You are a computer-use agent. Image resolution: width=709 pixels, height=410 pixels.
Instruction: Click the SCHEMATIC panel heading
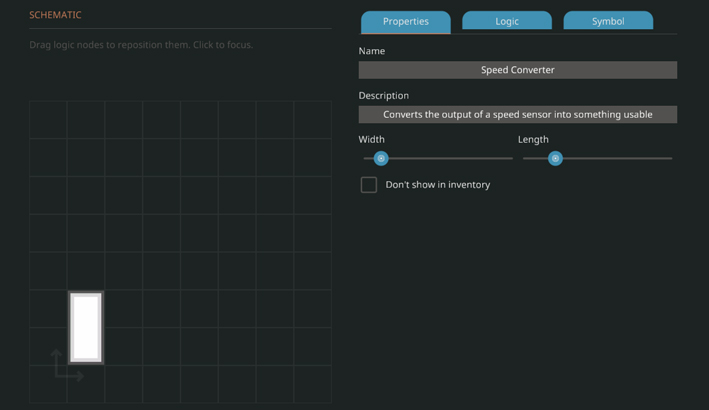(x=55, y=15)
